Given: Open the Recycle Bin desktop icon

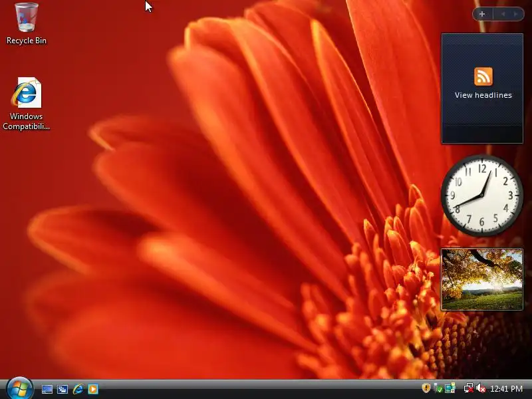Looking at the screenshot, I should tap(27, 23).
